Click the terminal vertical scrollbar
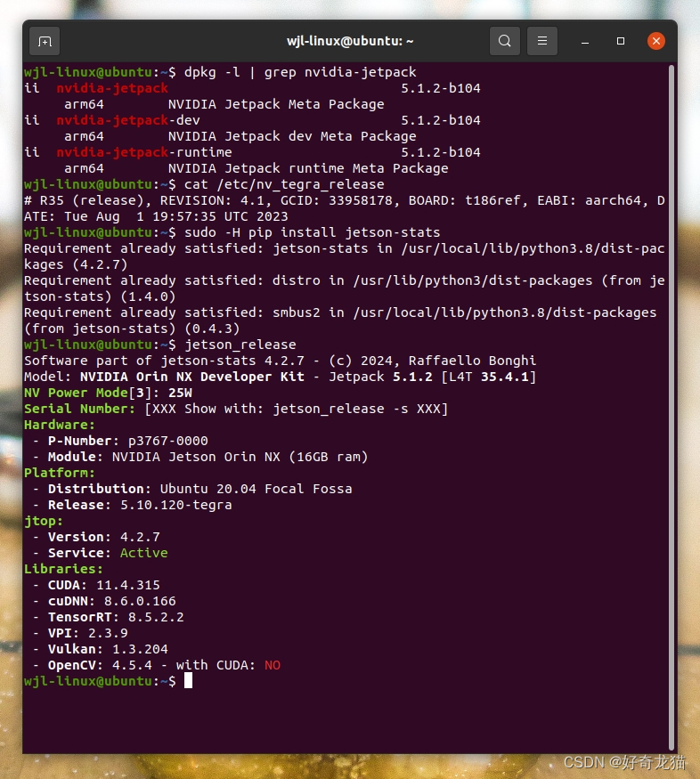Screen dimensions: 700x779 [672, 408]
